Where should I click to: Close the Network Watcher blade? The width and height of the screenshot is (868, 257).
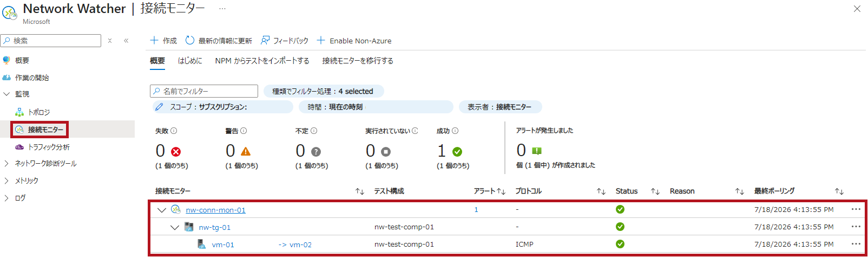pyautogui.click(x=857, y=9)
